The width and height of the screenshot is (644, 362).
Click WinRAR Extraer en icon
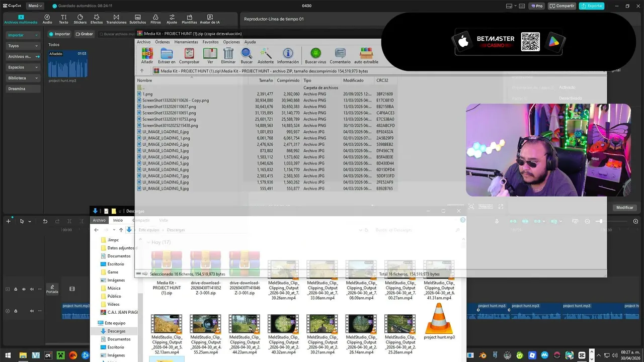pyautogui.click(x=167, y=55)
